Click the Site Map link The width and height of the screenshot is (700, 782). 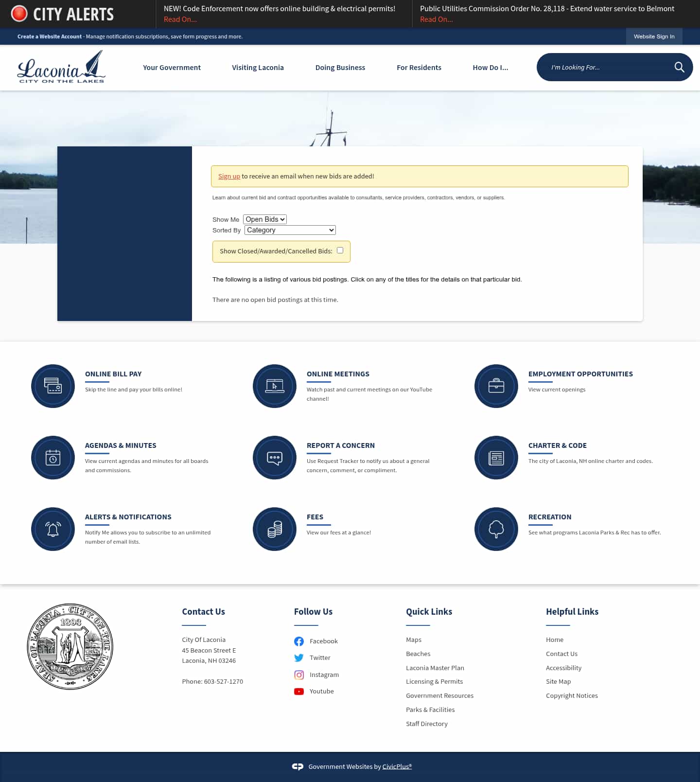(x=558, y=682)
